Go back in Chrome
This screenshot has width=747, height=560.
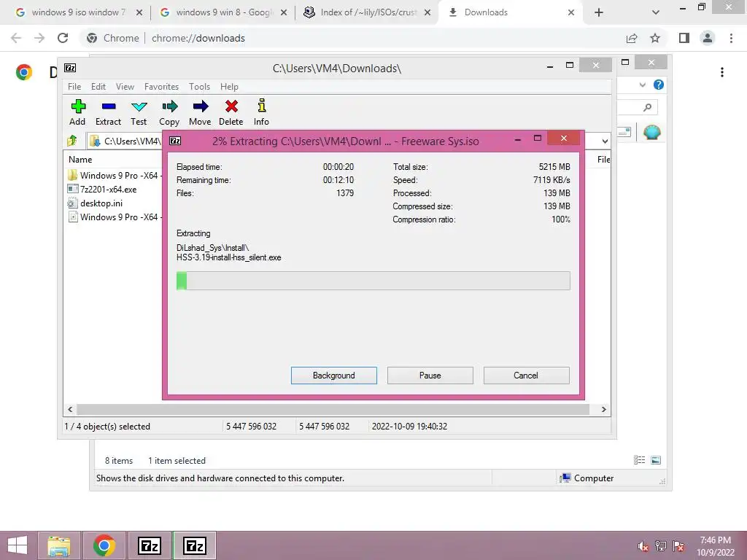click(x=16, y=38)
